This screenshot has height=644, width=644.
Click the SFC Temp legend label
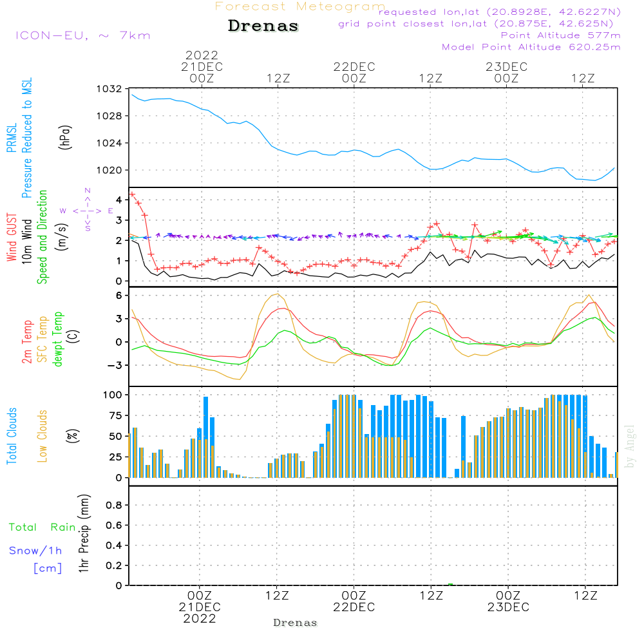43,339
